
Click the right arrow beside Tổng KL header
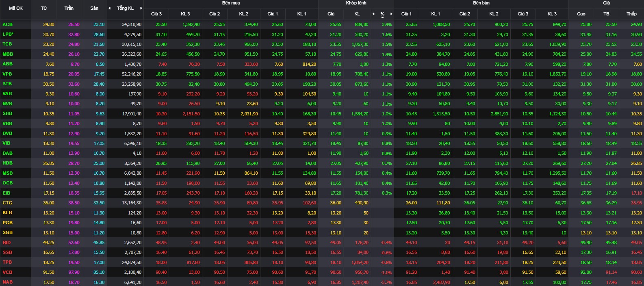(141, 8)
